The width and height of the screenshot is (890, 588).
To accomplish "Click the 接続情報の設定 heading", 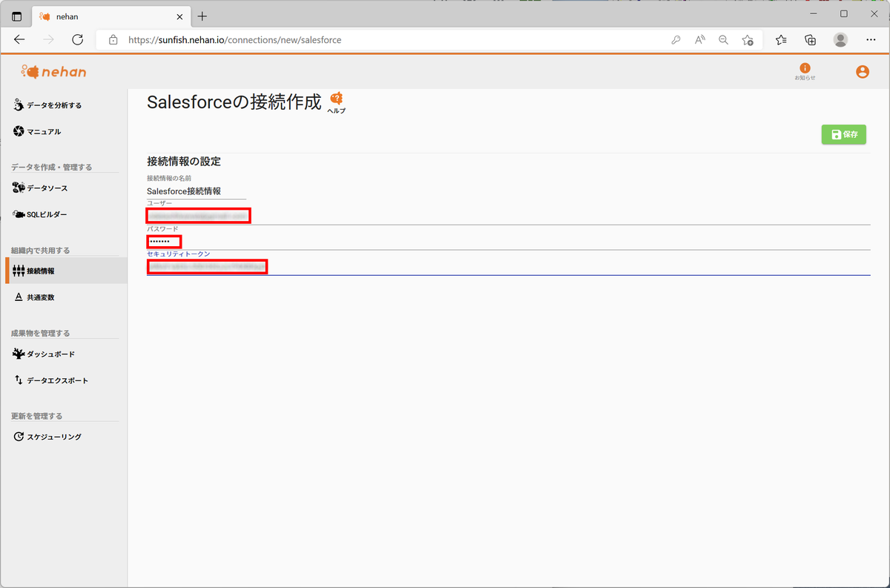I will point(184,161).
